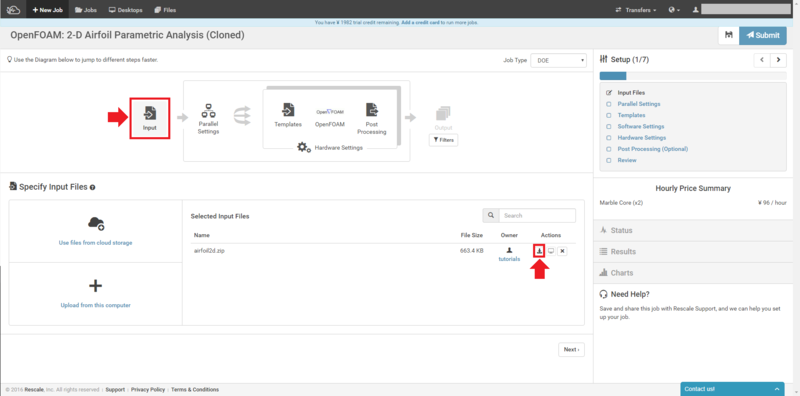Click the Setup (1/7) panel header
800x396 pixels.
tap(624, 60)
